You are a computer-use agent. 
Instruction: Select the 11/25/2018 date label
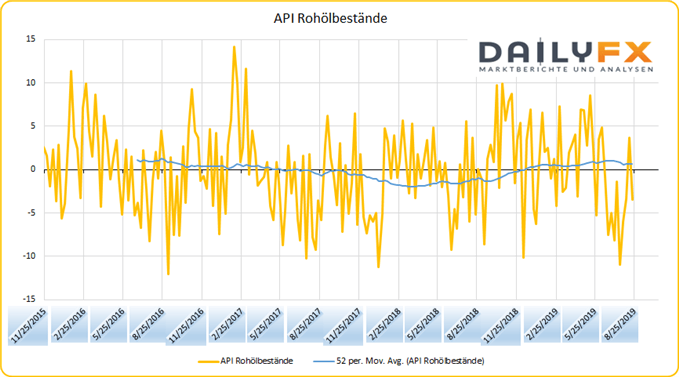click(x=501, y=326)
